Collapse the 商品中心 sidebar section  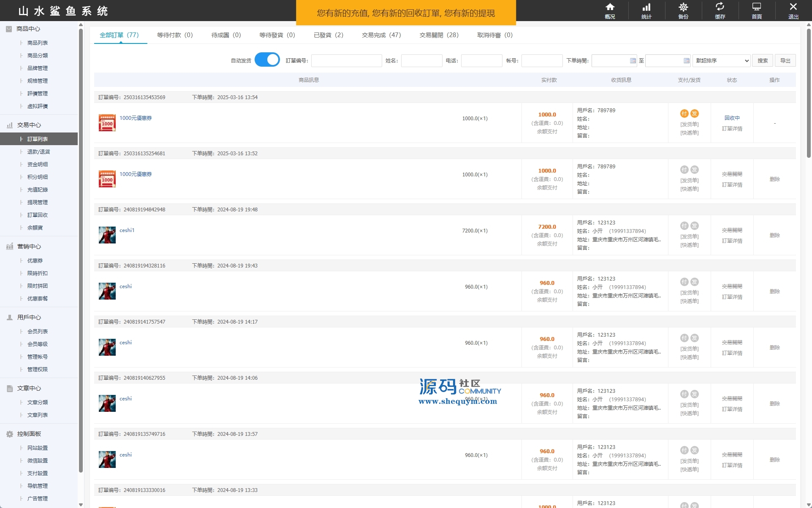coord(28,29)
